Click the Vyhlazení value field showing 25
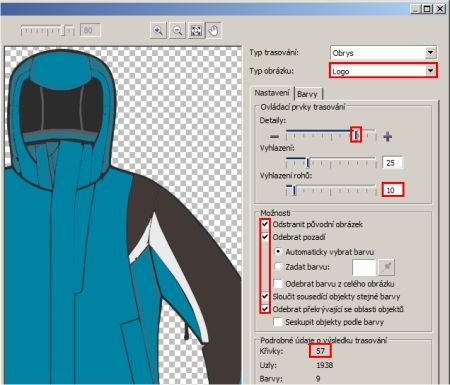This screenshot has width=450, height=385. click(393, 163)
